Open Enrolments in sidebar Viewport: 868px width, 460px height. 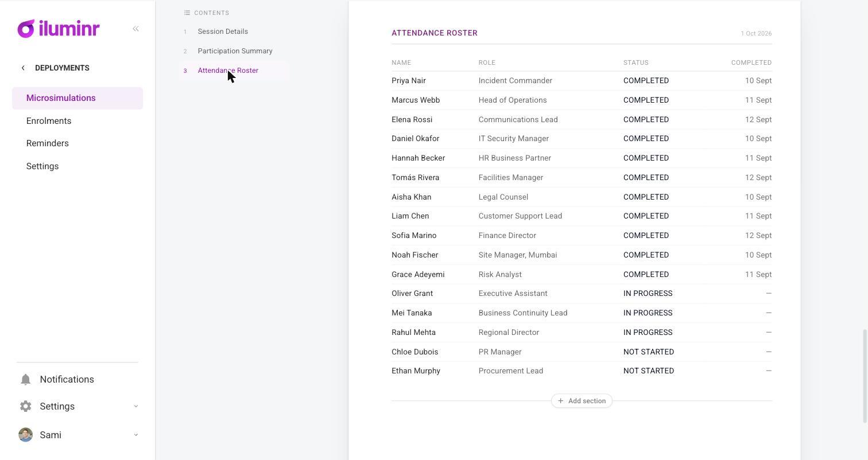click(49, 121)
